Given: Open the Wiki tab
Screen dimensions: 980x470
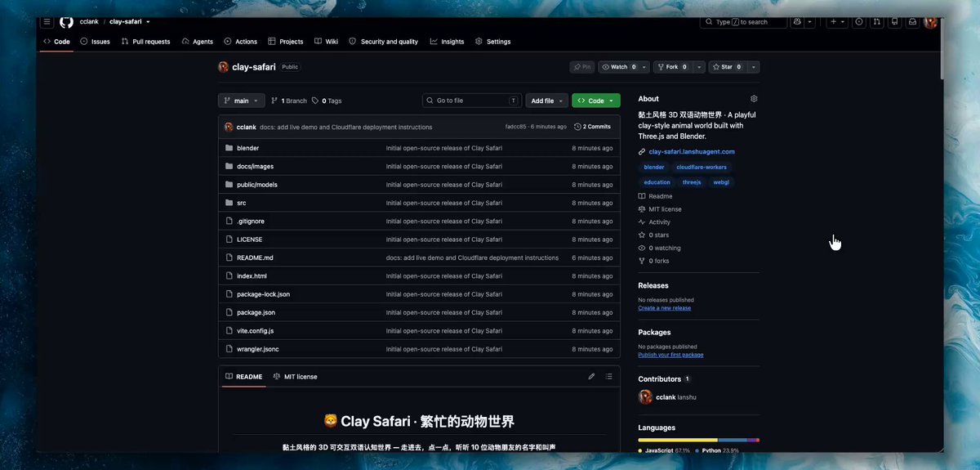Looking at the screenshot, I should click(326, 42).
